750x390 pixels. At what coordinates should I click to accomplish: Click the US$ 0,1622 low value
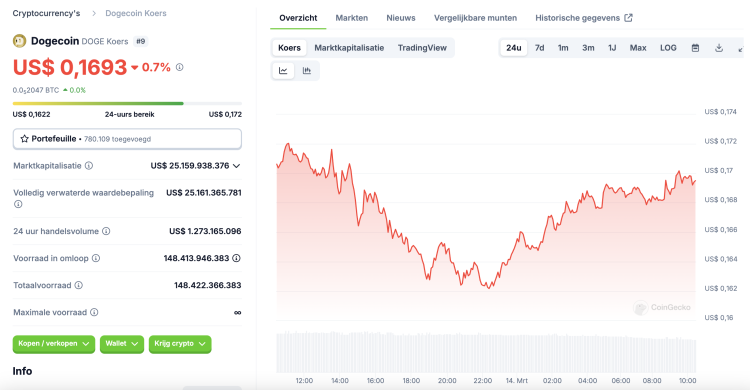[x=32, y=114]
